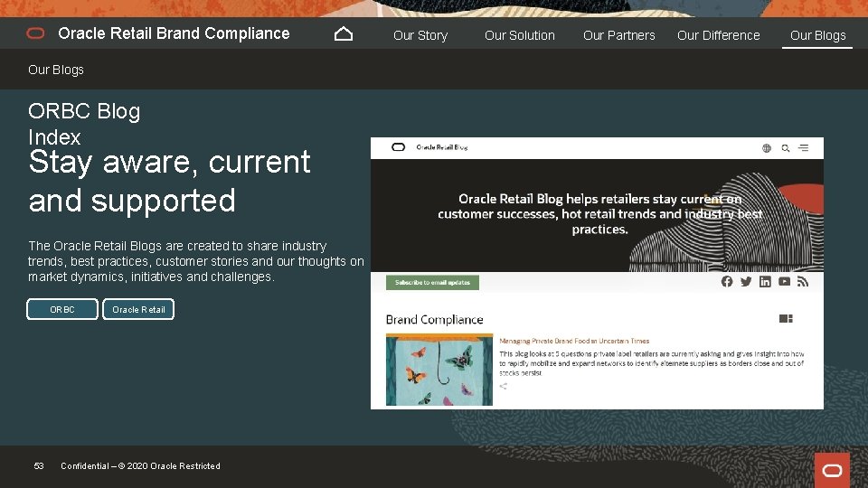Screen dimensions: 868x488
Task: Open Managing Private Brand Food article link
Action: tap(574, 342)
